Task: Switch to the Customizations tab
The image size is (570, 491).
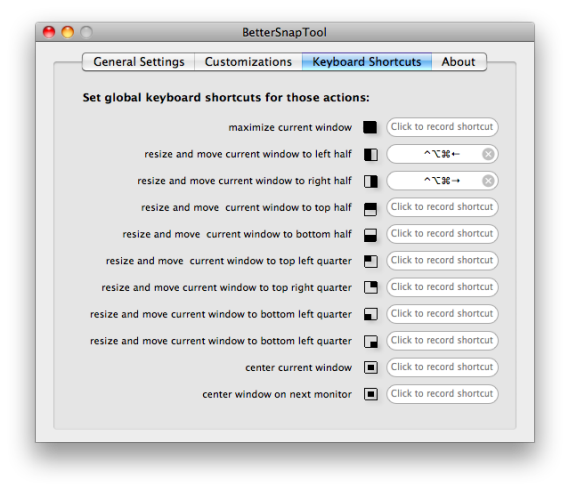Action: click(248, 62)
